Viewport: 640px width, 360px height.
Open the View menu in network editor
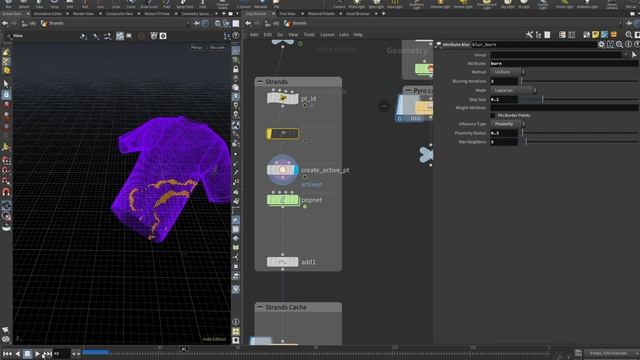point(293,35)
